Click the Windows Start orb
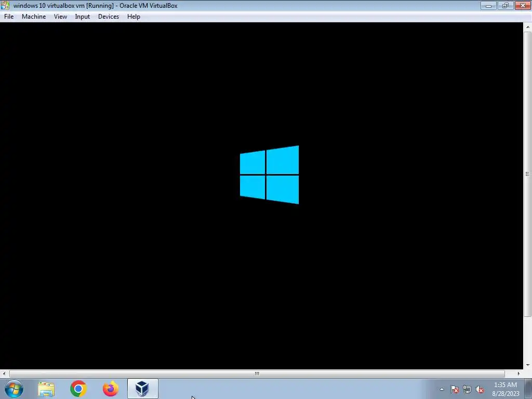The image size is (532, 399). point(14,389)
